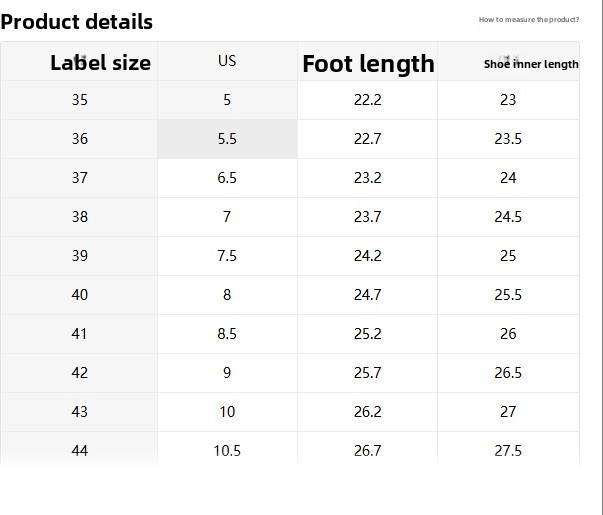603x515 pixels.
Task: Click the US size 7.5 cell
Action: (227, 256)
